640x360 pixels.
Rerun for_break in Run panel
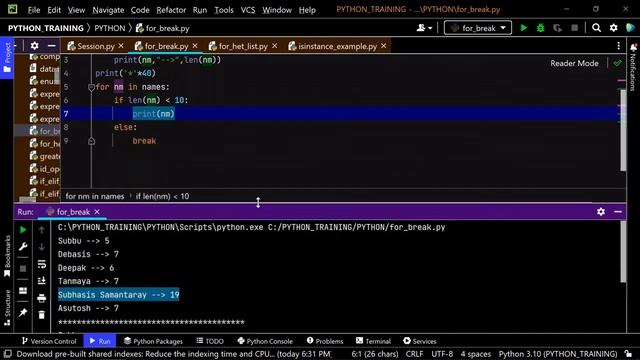tap(23, 230)
